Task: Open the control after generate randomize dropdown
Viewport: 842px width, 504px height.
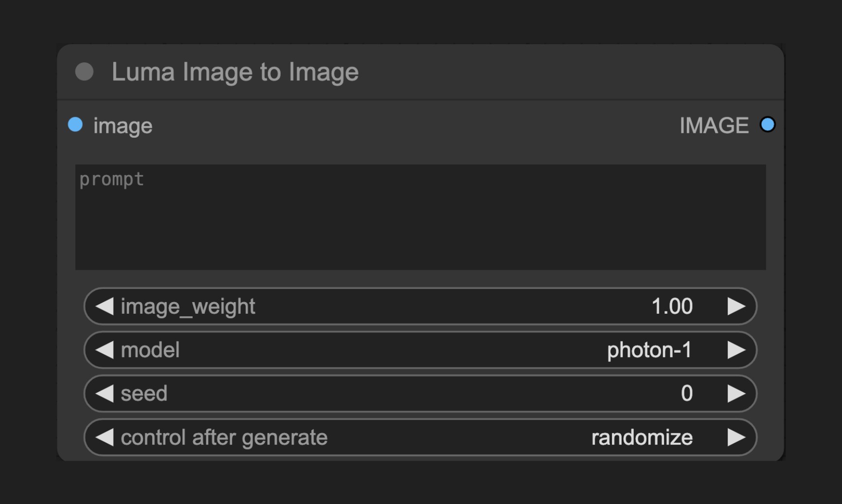Action: click(420, 437)
